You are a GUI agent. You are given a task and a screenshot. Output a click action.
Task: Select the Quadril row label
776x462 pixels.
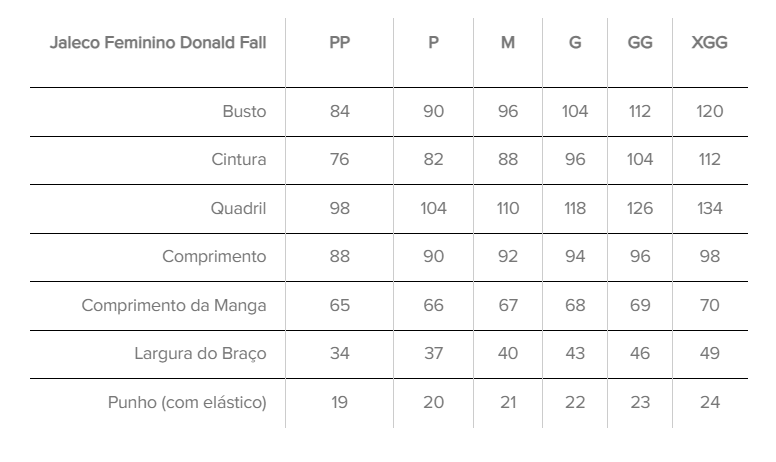point(238,208)
